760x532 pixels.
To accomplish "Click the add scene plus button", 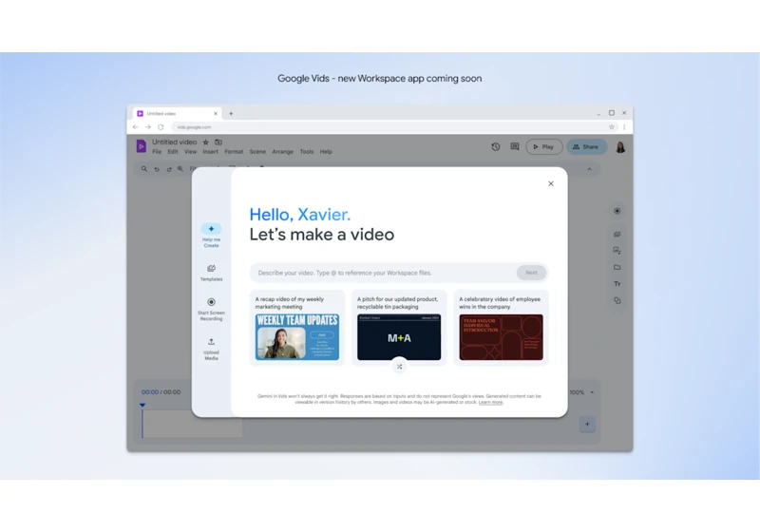I will 587,425.
